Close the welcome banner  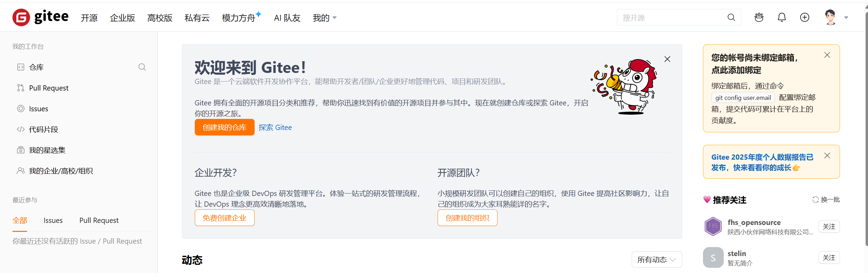click(667, 59)
